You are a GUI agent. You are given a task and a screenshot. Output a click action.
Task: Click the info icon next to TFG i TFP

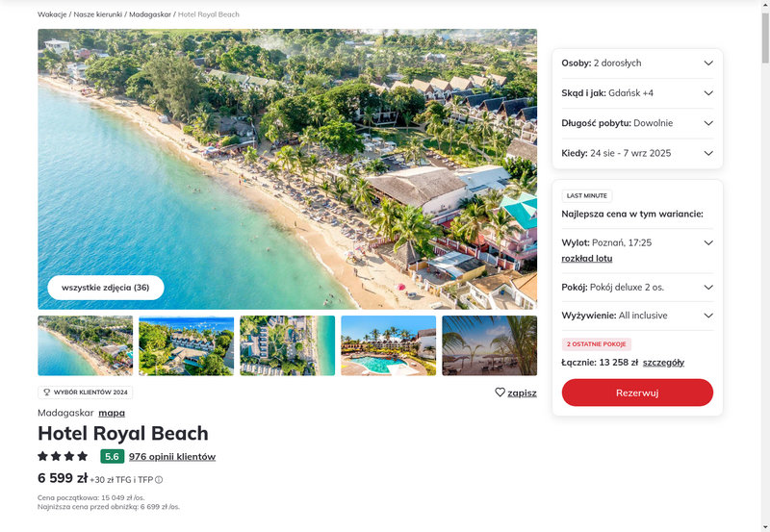159,480
